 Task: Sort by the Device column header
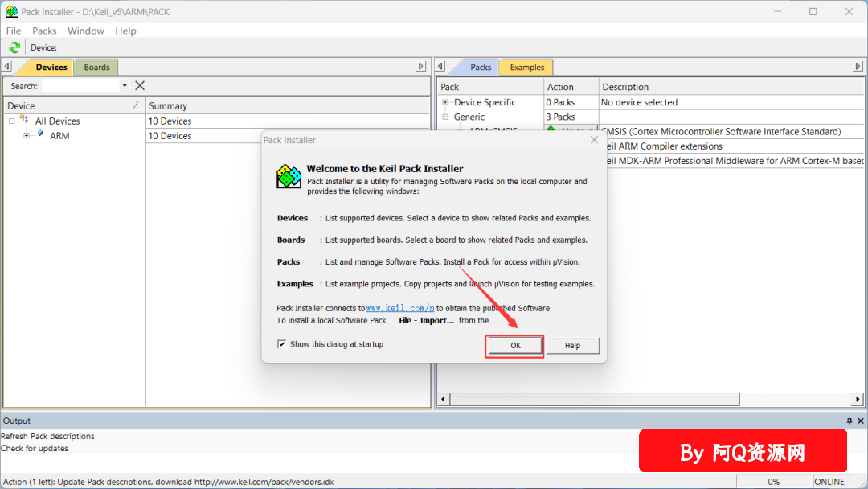click(74, 106)
